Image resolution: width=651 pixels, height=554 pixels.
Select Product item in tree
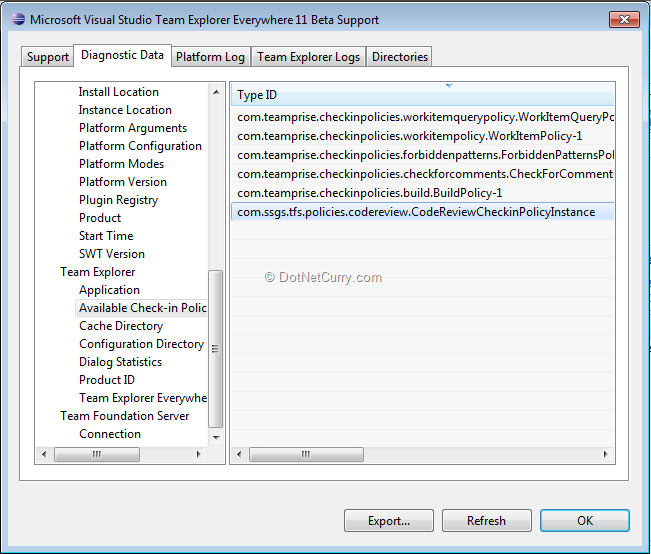tap(100, 218)
